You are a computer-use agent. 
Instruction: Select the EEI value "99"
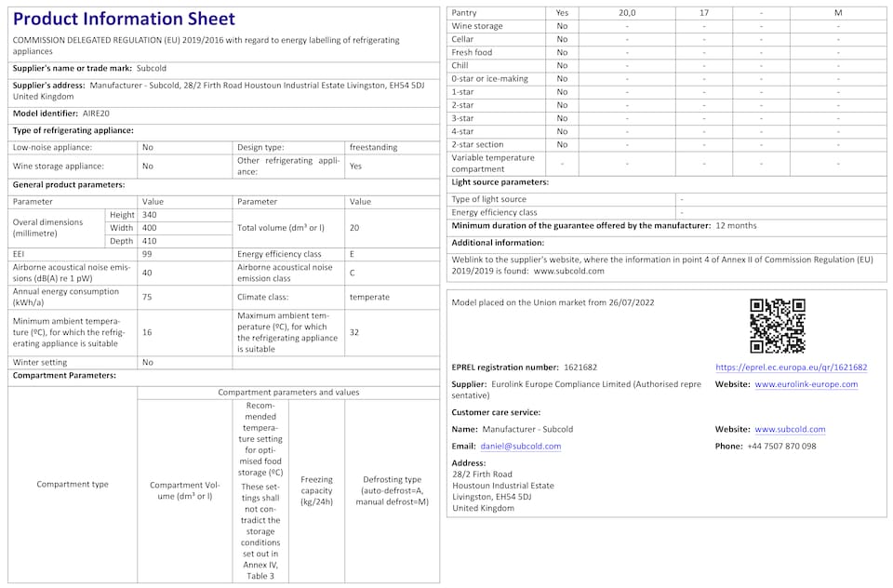click(147, 254)
